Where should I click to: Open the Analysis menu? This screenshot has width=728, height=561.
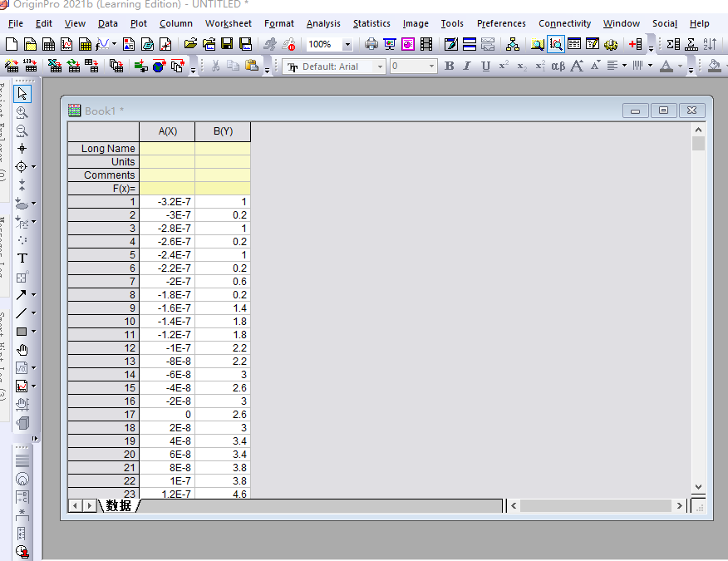323,23
